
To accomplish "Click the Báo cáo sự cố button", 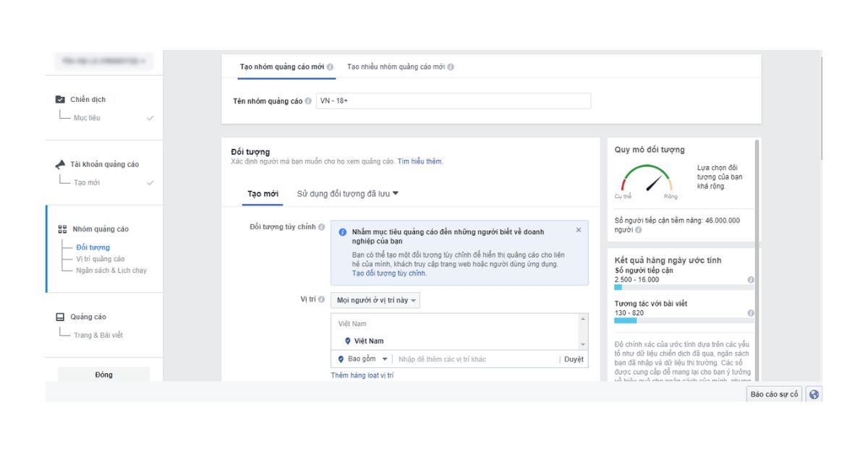I will point(774,394).
